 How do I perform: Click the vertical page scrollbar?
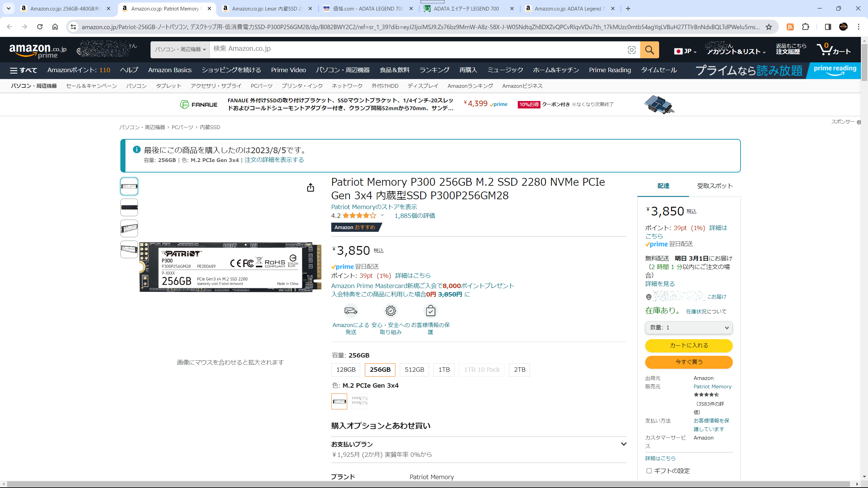pyautogui.click(x=864, y=63)
